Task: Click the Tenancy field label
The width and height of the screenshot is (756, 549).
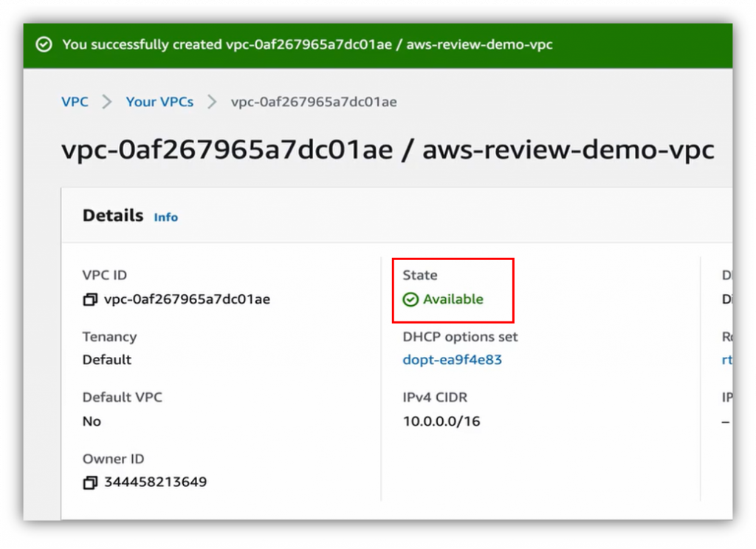Action: pos(109,337)
